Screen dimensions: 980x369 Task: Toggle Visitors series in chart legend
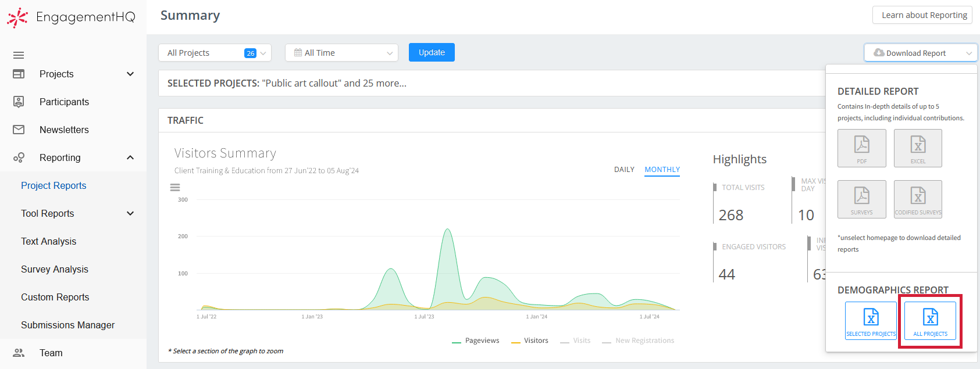530,341
